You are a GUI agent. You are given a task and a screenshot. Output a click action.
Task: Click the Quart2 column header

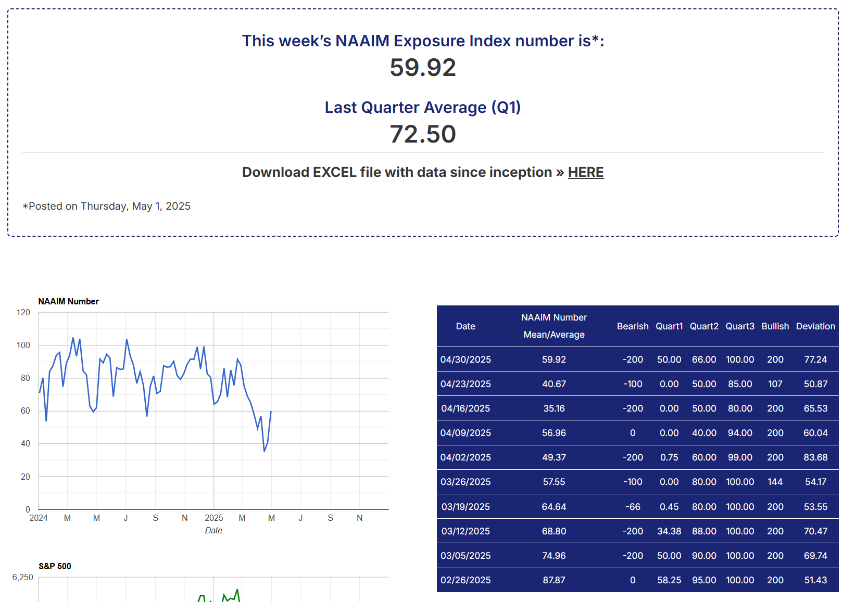tap(704, 326)
